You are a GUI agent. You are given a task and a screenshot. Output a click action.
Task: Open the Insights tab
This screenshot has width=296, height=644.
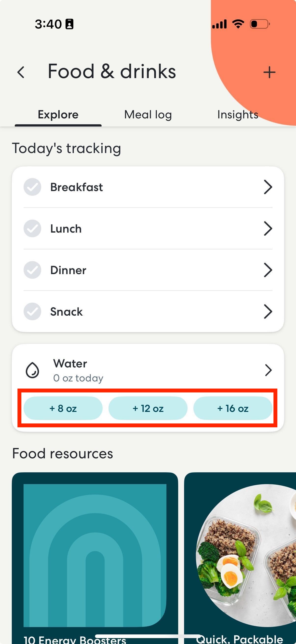[x=238, y=115]
